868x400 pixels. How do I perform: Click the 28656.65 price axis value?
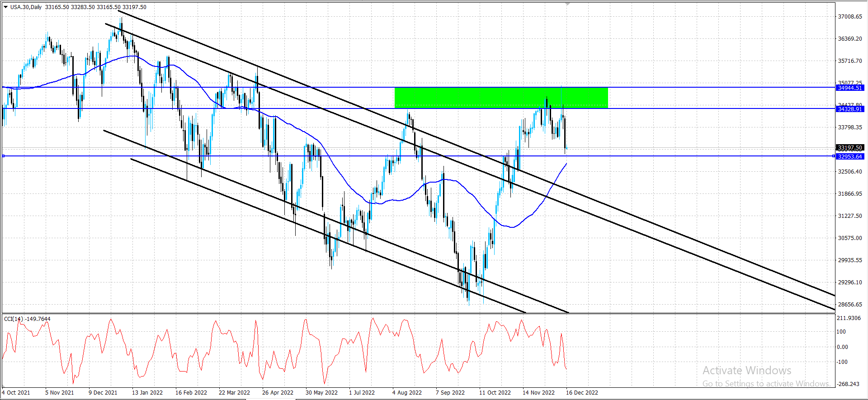(x=850, y=305)
